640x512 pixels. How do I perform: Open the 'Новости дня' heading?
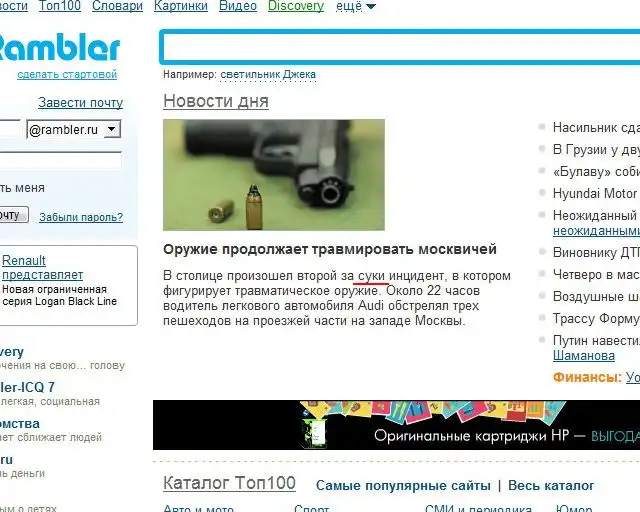pos(215,101)
